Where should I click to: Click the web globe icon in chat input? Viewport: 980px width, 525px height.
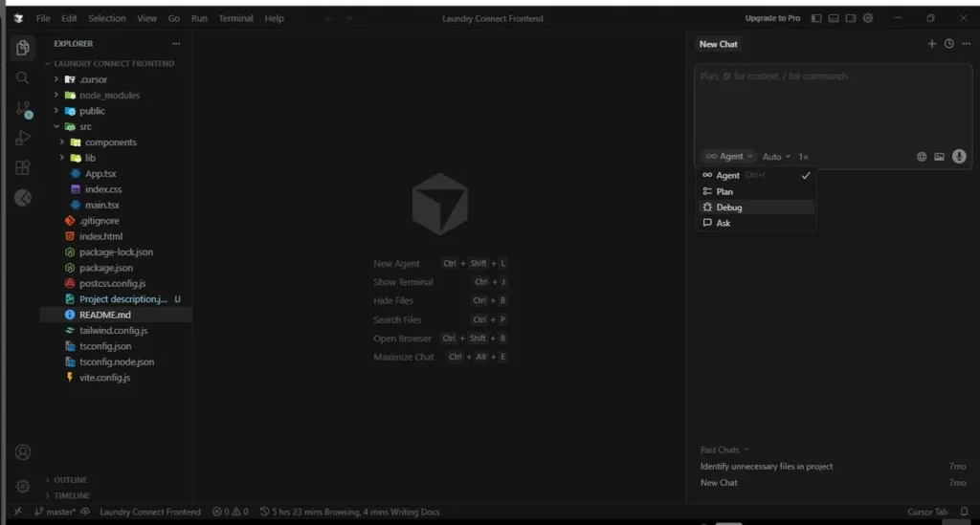922,157
